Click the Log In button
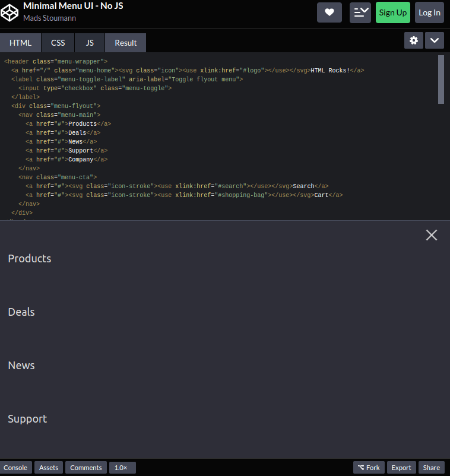This screenshot has height=476, width=450. pos(429,12)
